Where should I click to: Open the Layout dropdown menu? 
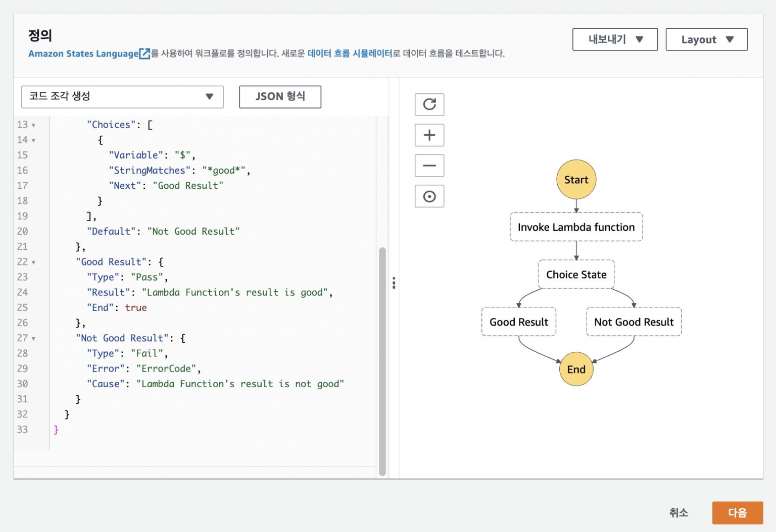pyautogui.click(x=706, y=39)
